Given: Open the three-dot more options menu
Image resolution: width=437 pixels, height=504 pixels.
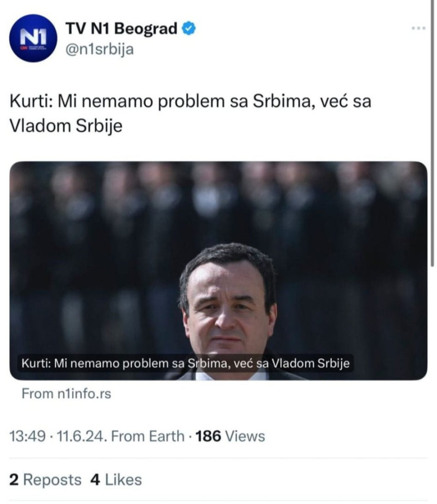Looking at the screenshot, I should pos(418,28).
